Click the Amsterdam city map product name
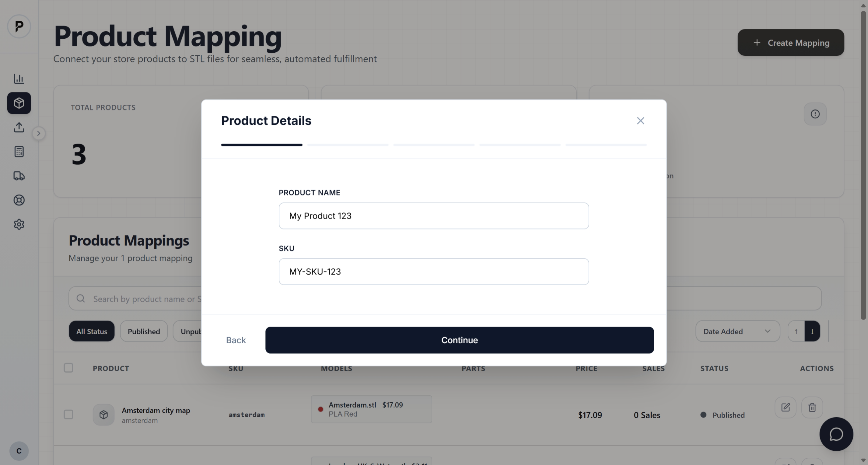Image resolution: width=868 pixels, height=465 pixels. tap(156, 410)
